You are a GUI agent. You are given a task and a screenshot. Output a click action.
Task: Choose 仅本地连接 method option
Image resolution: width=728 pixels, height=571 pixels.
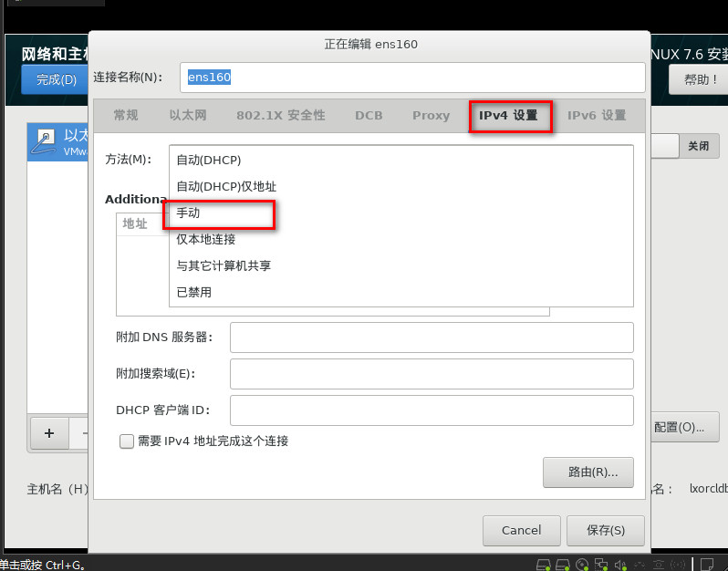pos(206,239)
